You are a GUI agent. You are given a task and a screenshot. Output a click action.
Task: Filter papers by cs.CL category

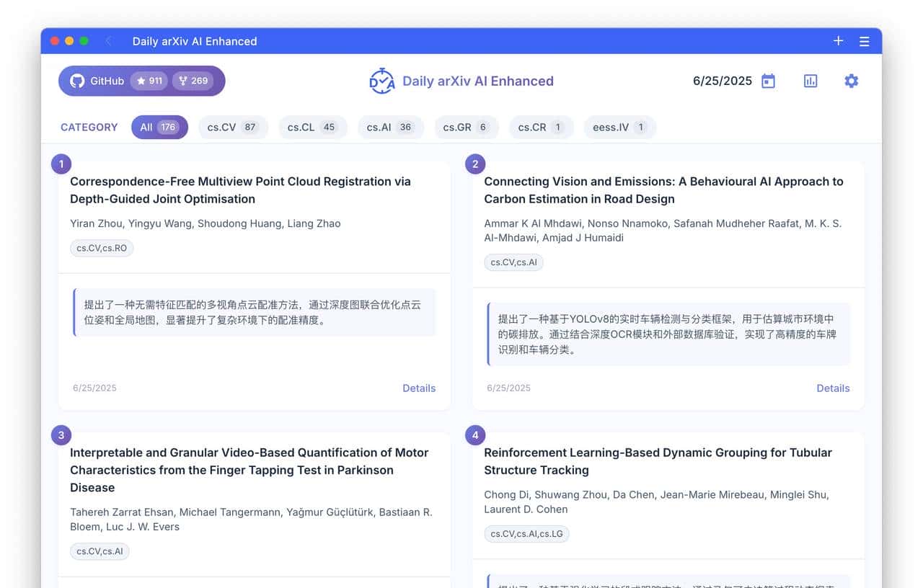tap(312, 128)
